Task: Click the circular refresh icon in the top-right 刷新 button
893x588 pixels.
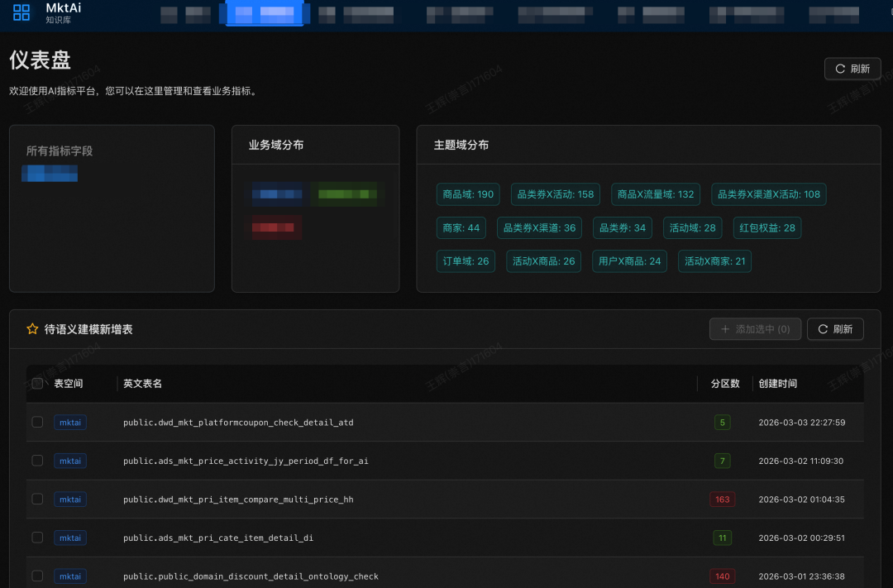Action: click(x=841, y=69)
